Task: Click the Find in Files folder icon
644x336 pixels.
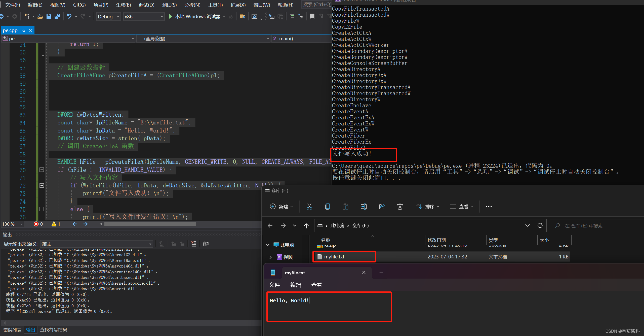Action: click(243, 17)
